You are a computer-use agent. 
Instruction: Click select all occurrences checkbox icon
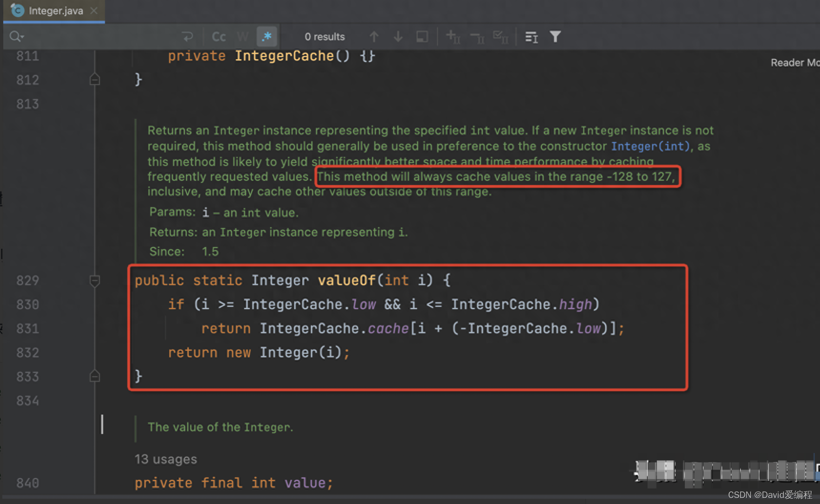(501, 37)
